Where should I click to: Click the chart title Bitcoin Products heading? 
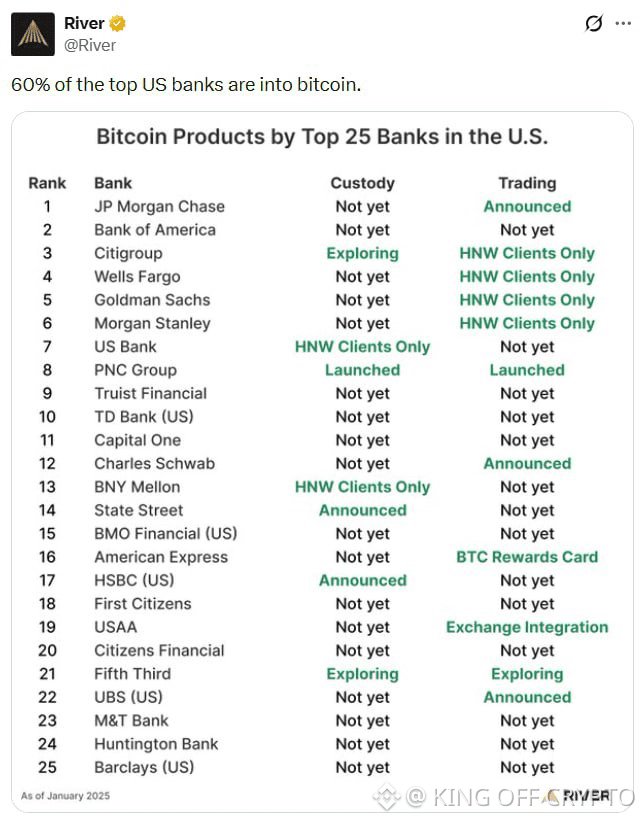(x=322, y=137)
